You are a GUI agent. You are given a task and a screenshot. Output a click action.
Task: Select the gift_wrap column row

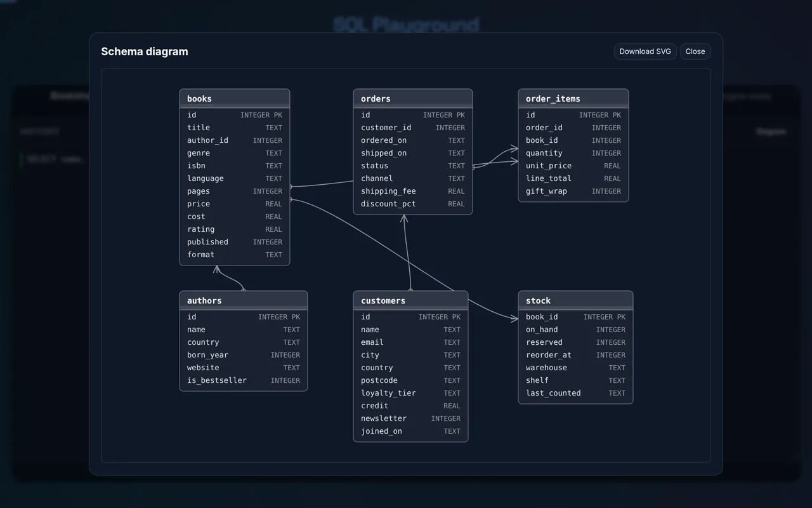tap(573, 191)
